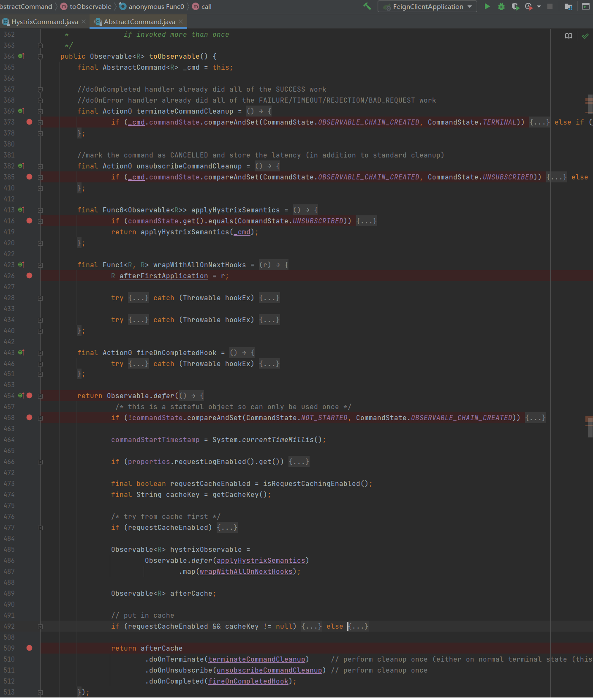Click the underlined applyHystrixSemantics reference on line 486
This screenshot has height=700, width=593.
[x=261, y=560]
